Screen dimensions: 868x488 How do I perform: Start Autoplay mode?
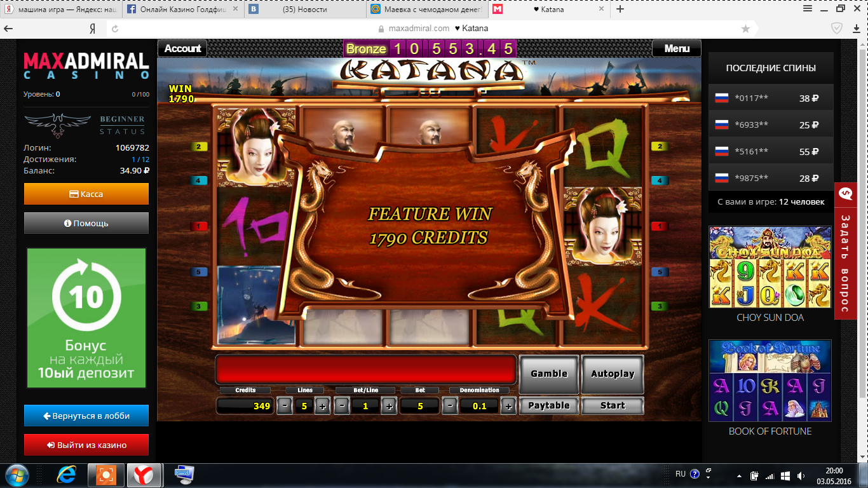click(613, 374)
